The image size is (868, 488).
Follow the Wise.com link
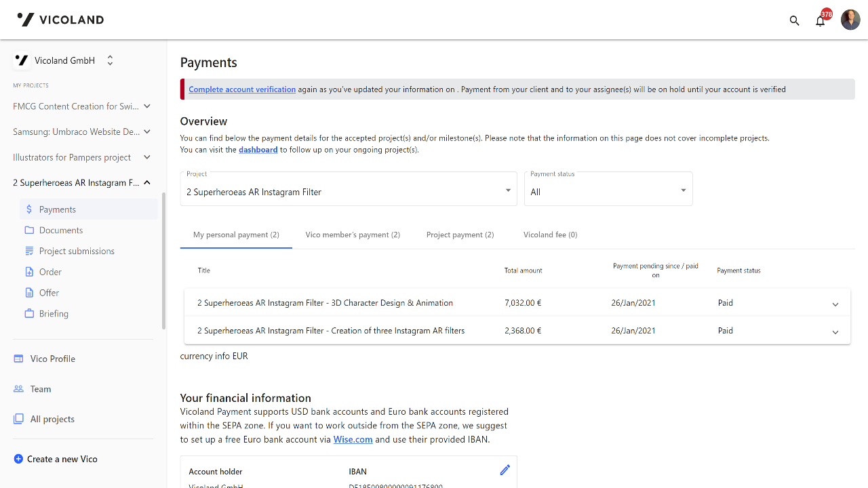click(353, 439)
